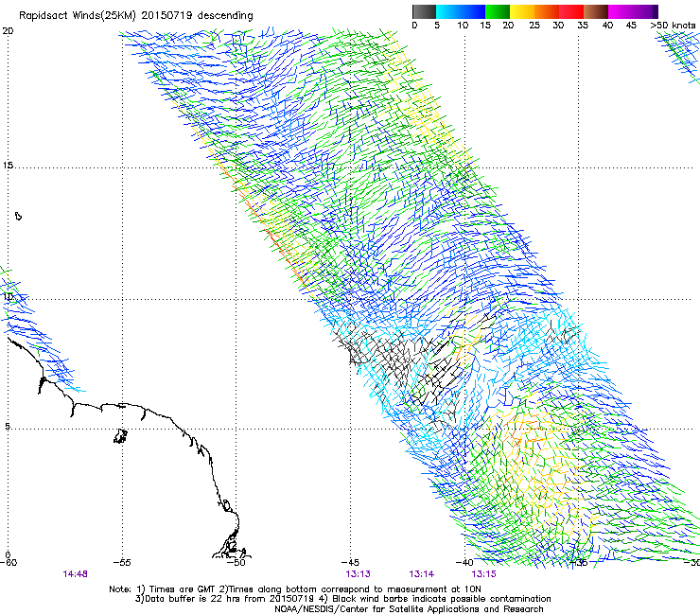
Task: Click the purple 13:14 pass time
Action: pyautogui.click(x=422, y=574)
